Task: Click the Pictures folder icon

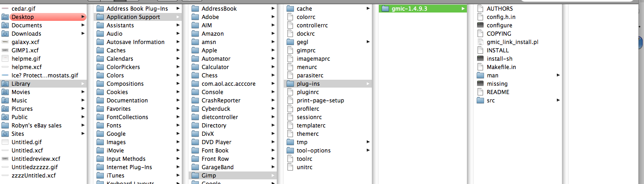Action: click(5, 109)
